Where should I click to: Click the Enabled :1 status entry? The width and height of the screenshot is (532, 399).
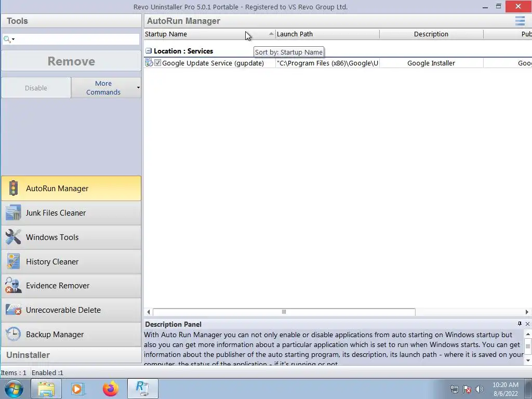pos(47,373)
